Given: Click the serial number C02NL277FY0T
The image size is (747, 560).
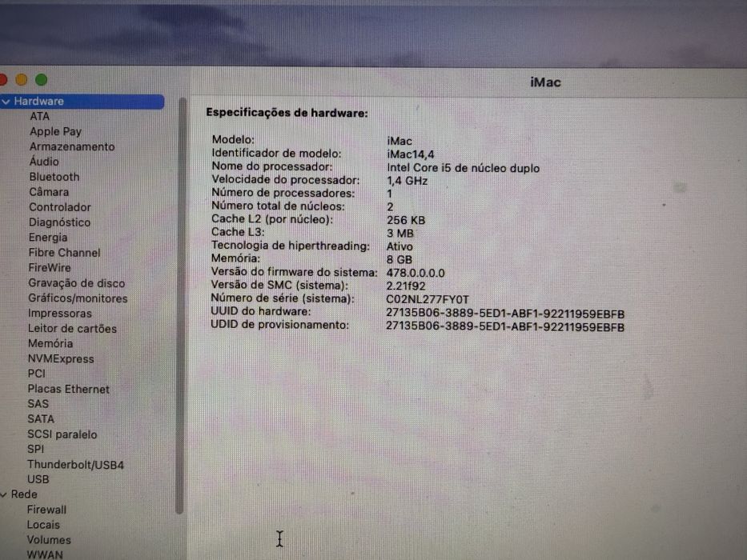Looking at the screenshot, I should 428,299.
